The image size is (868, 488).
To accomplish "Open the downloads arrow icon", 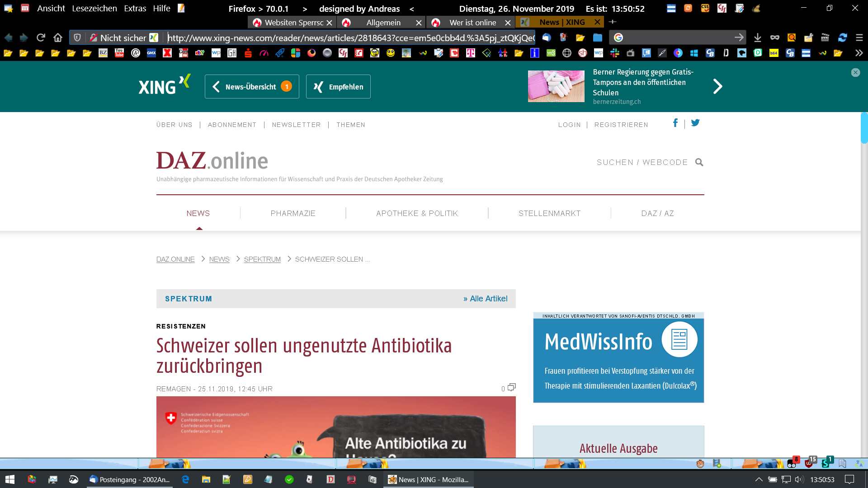I will 758,38.
